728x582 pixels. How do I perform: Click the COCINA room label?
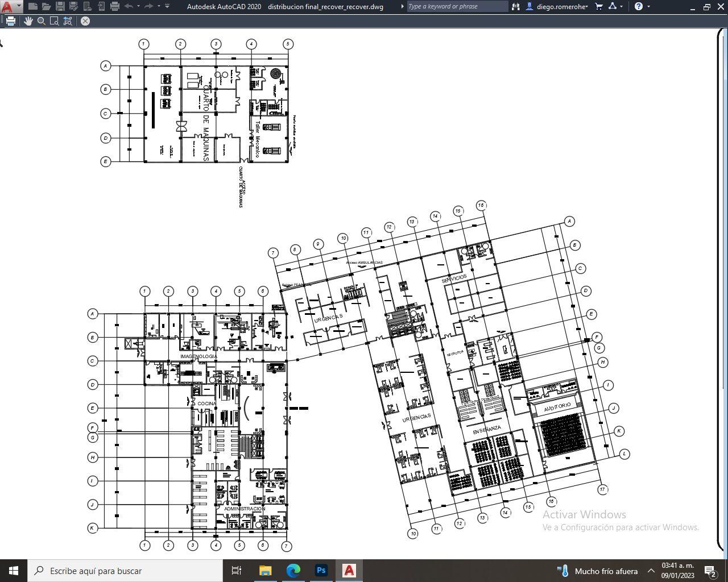tap(206, 404)
